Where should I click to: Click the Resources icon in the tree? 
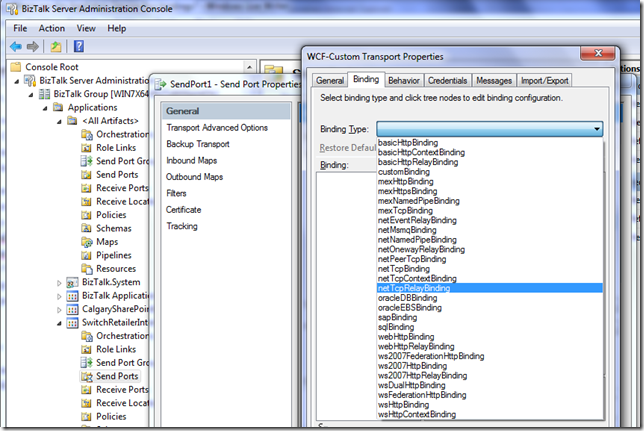86,269
